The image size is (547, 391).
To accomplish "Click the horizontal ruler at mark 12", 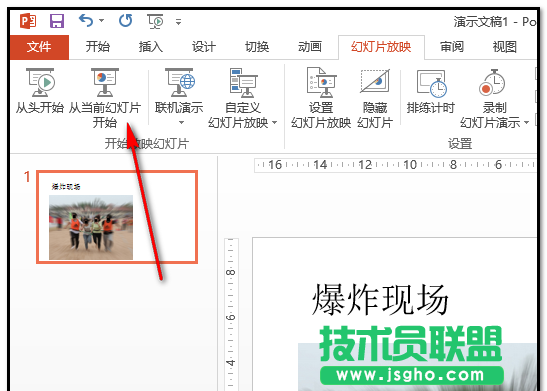I will point(365,165).
